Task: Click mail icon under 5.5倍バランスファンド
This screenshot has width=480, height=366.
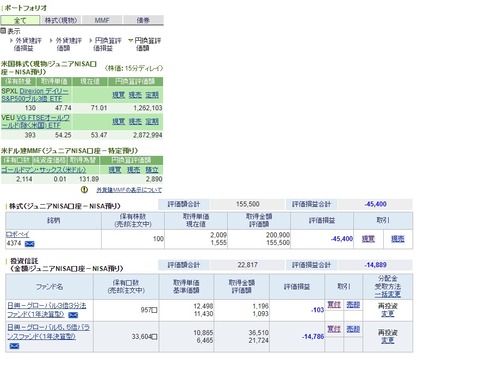Action: [14, 346]
